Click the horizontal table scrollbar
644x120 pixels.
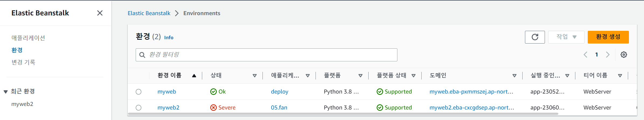pos(343,114)
